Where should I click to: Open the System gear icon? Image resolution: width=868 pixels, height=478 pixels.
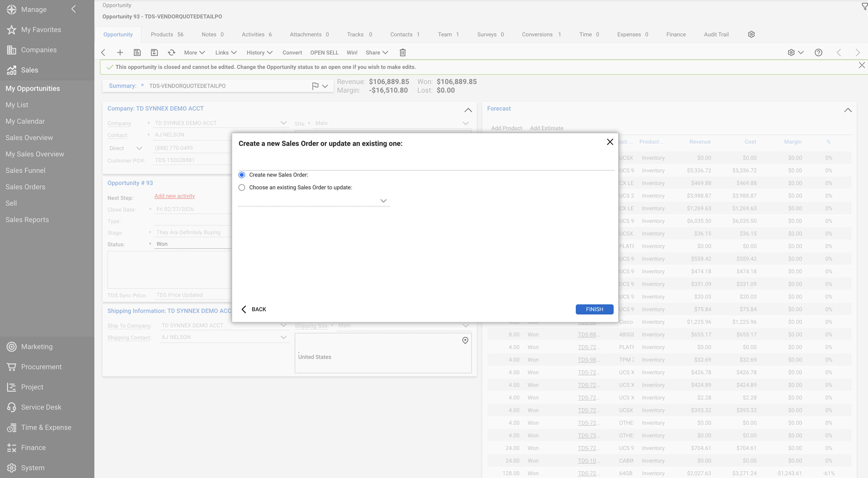(x=11, y=468)
